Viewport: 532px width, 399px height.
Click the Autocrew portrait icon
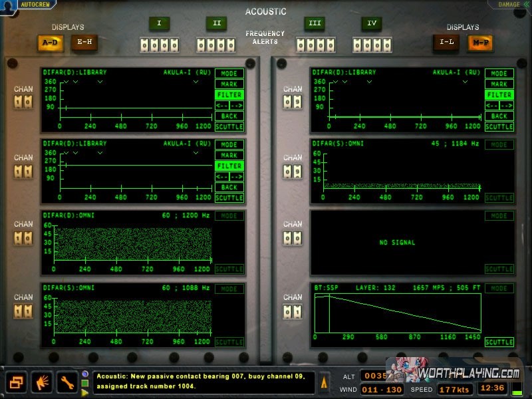click(x=8, y=6)
